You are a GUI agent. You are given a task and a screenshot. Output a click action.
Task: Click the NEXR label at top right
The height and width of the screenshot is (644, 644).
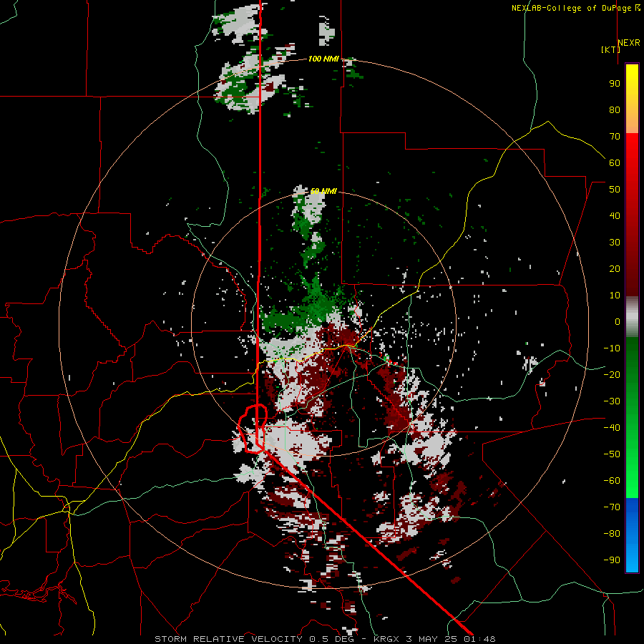629,43
